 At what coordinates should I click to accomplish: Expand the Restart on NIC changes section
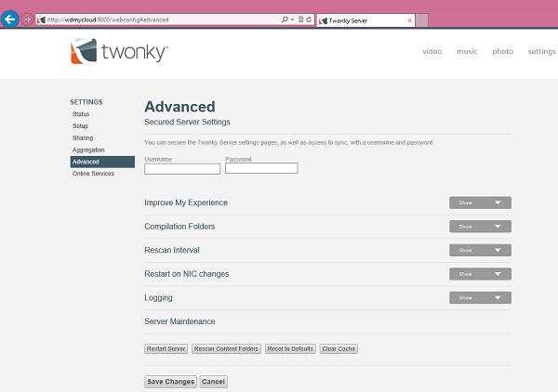(480, 274)
